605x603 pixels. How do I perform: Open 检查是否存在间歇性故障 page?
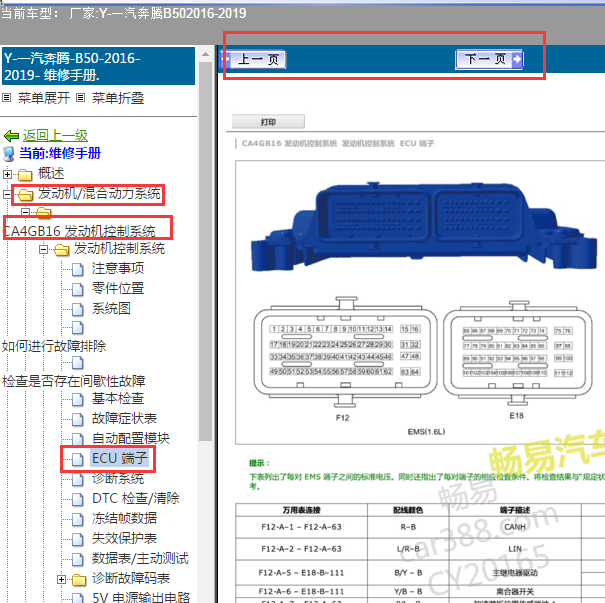pyautogui.click(x=73, y=381)
